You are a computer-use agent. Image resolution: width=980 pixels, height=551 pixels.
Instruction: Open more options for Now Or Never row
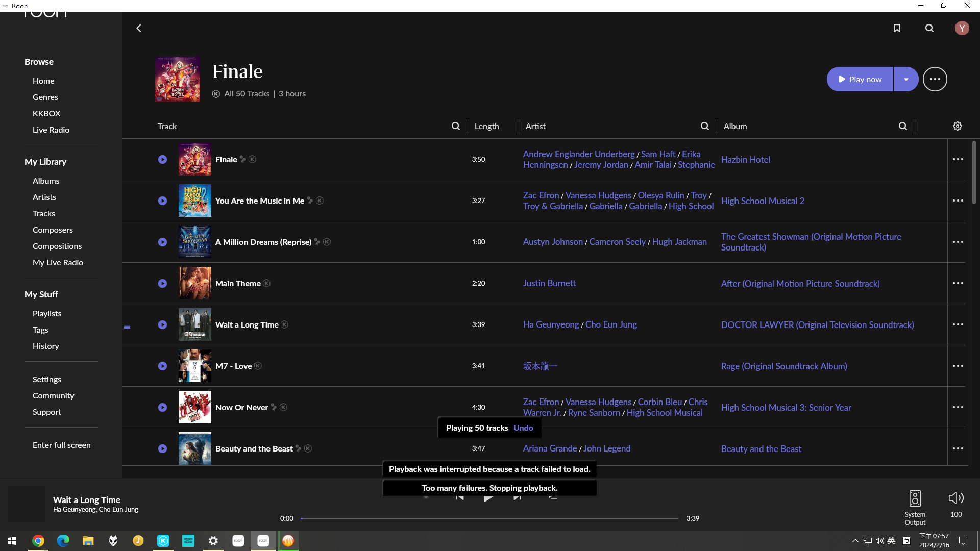[958, 407]
